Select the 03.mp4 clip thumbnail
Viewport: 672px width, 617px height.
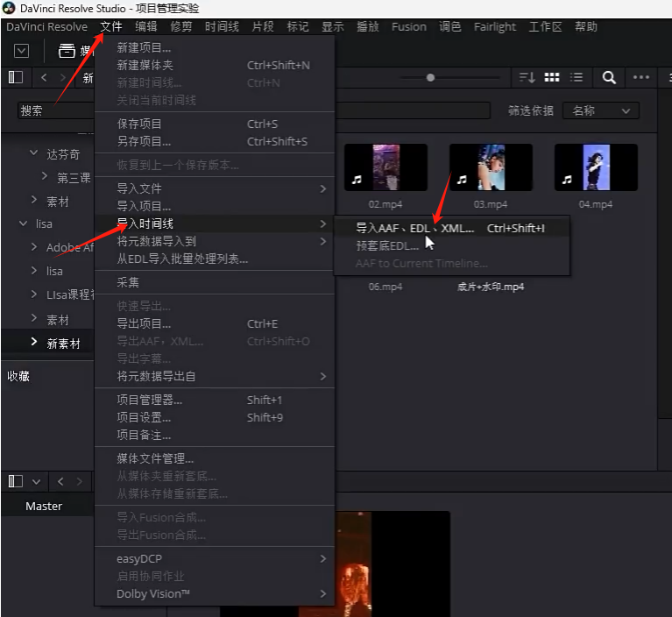[491, 167]
